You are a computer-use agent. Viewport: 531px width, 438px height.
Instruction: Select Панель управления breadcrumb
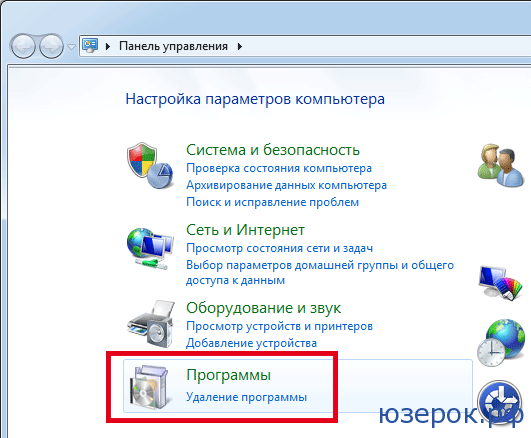click(x=173, y=46)
